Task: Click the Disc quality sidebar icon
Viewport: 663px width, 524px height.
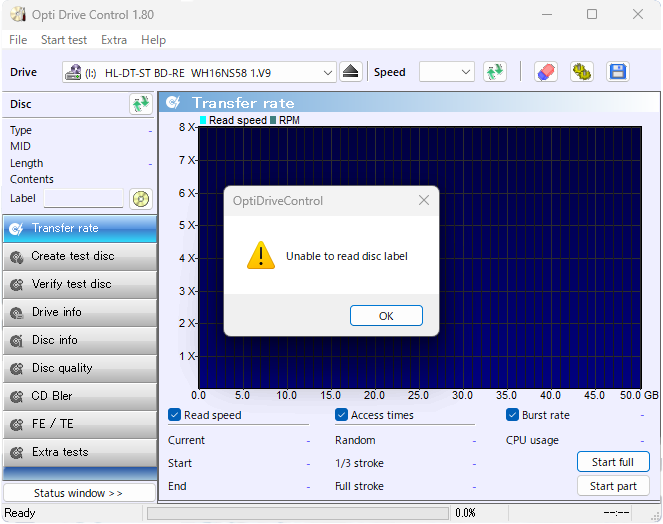Action: click(17, 369)
